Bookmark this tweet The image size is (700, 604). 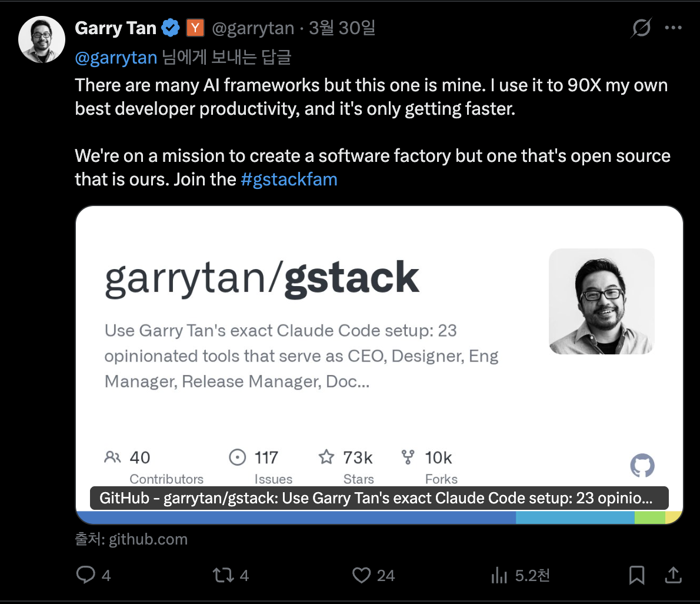[636, 576]
